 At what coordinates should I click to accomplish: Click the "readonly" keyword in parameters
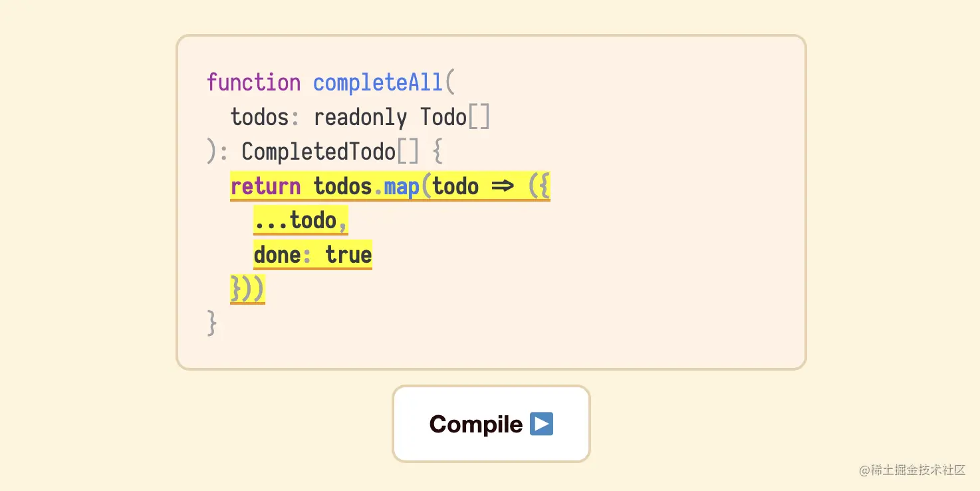(359, 118)
